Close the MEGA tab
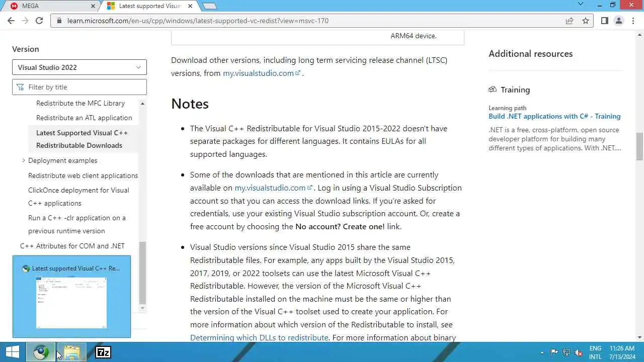644x362 pixels. (x=93, y=6)
